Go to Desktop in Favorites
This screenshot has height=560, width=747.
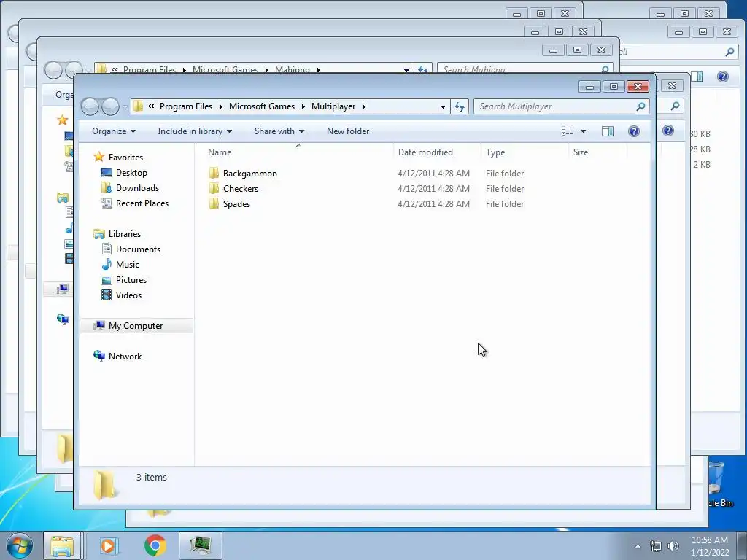(x=131, y=172)
